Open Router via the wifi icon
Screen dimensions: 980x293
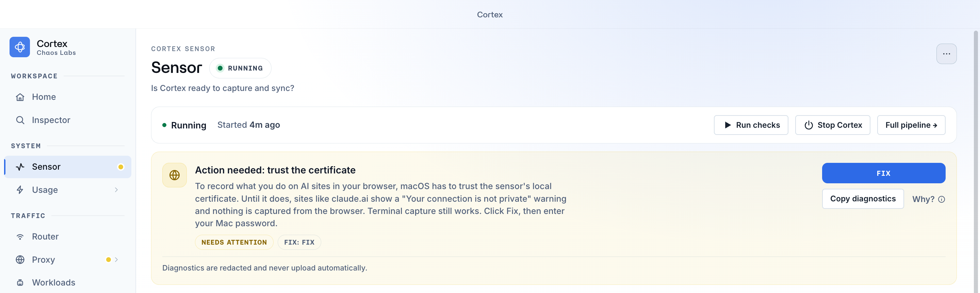coord(20,236)
